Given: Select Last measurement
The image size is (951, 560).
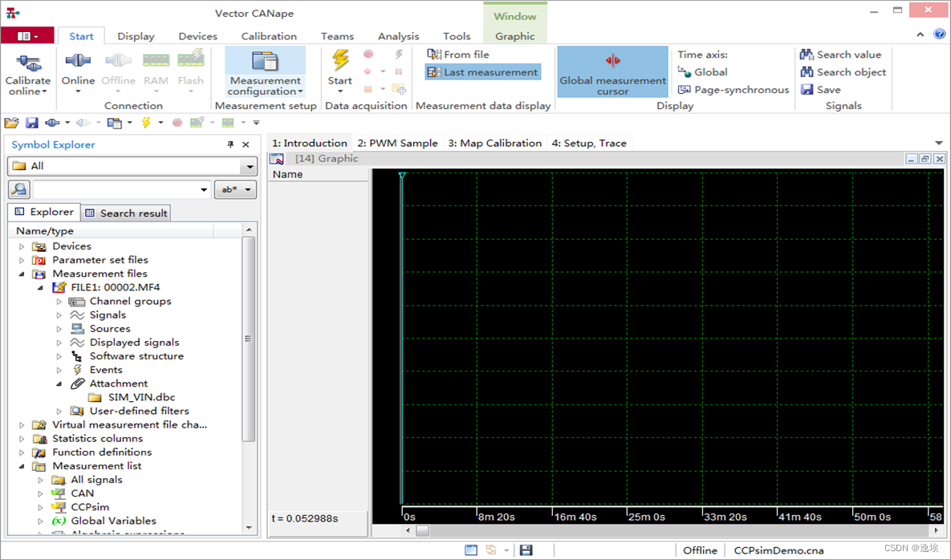Looking at the screenshot, I should [483, 72].
